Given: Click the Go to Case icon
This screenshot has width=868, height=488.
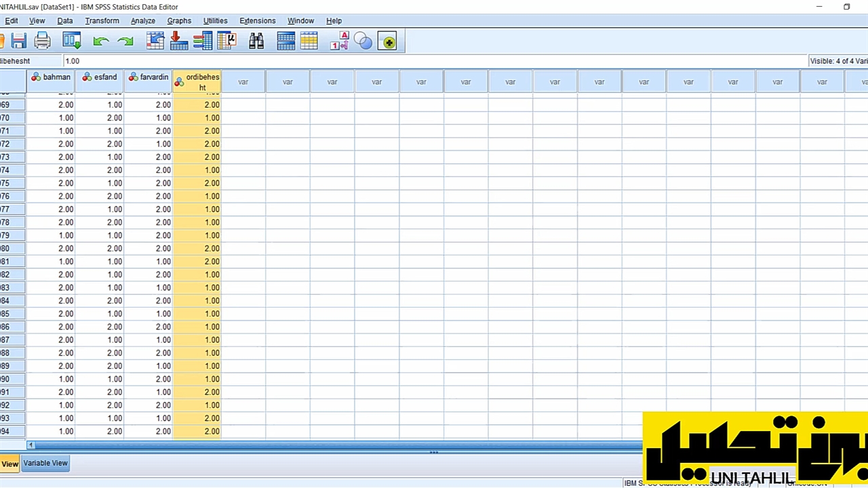Looking at the screenshot, I should [155, 41].
